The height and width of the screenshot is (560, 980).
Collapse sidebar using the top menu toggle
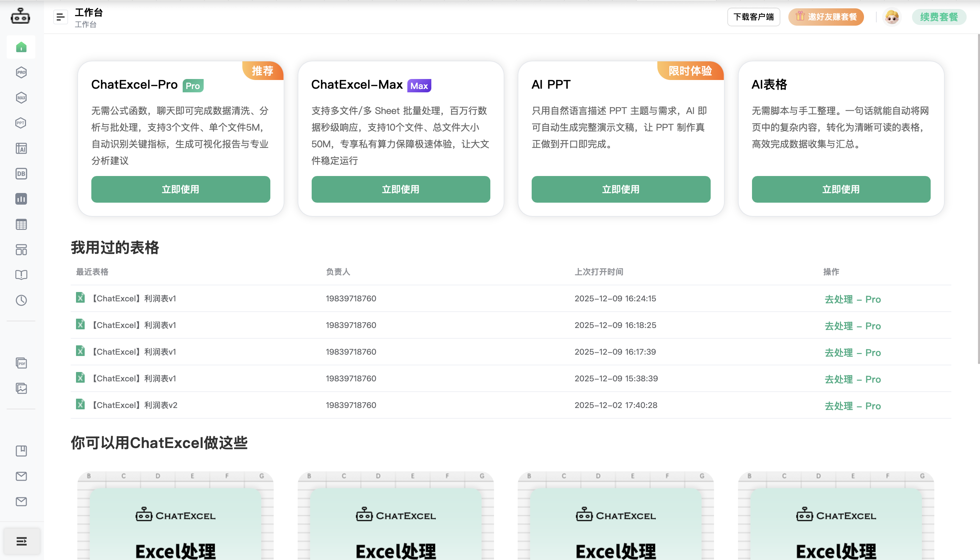tap(60, 17)
